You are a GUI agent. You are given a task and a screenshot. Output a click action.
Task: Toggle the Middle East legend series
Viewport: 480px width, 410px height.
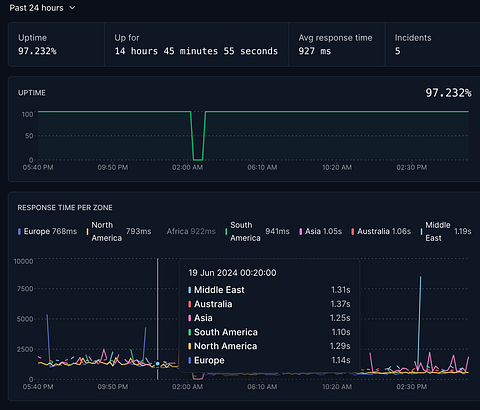point(446,231)
